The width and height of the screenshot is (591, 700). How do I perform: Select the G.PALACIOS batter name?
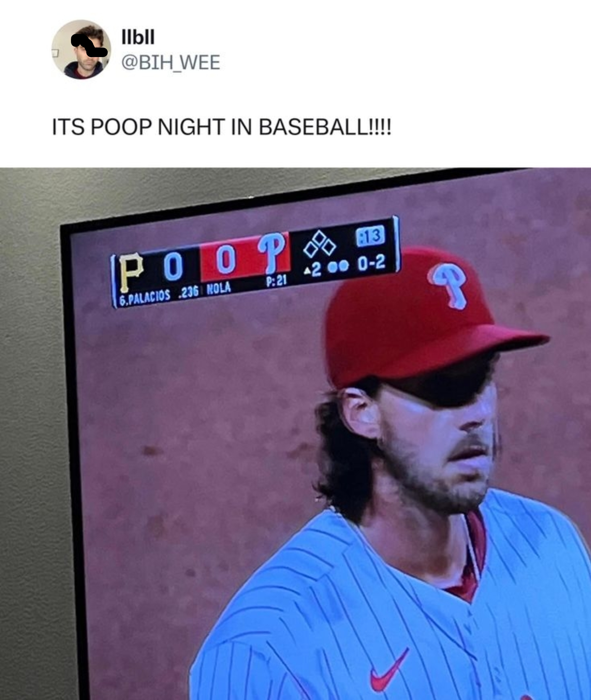(145, 298)
